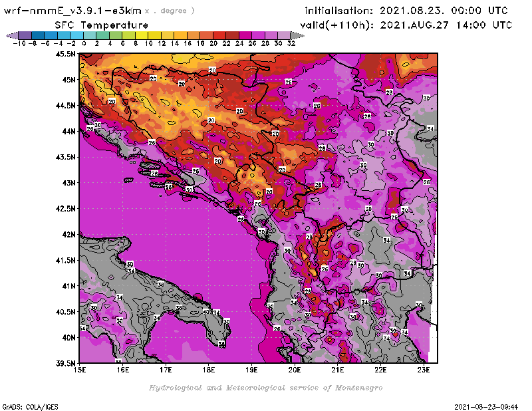Click the 40N latitude label
This screenshot has width=532, height=411.
coord(68,338)
